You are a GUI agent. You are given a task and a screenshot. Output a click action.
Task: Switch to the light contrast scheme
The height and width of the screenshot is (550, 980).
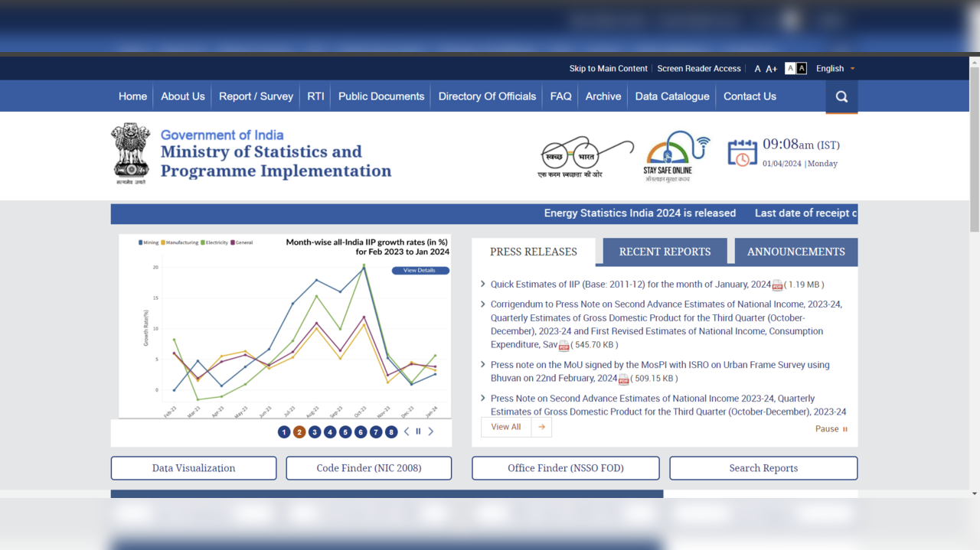coord(790,68)
